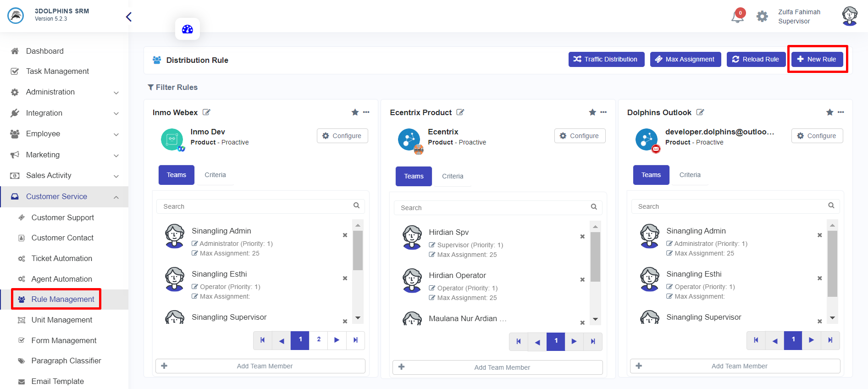Open more options for Dolphins Outlook rule
The width and height of the screenshot is (868, 389).
tap(840, 112)
